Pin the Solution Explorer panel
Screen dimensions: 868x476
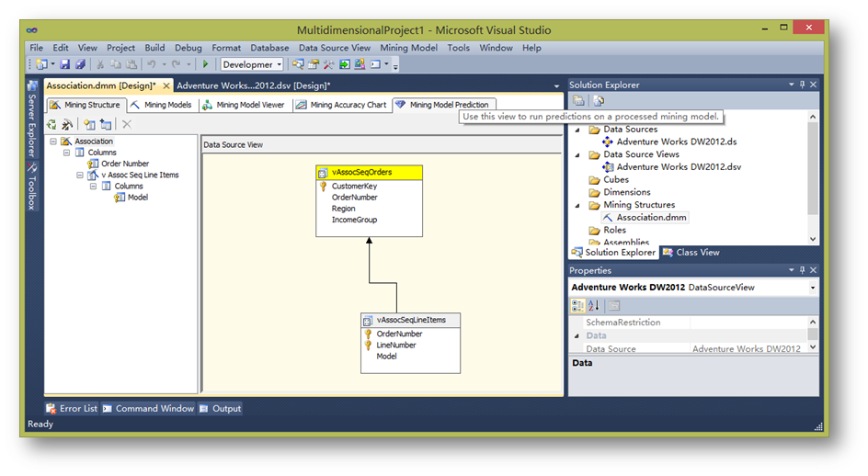(802, 85)
